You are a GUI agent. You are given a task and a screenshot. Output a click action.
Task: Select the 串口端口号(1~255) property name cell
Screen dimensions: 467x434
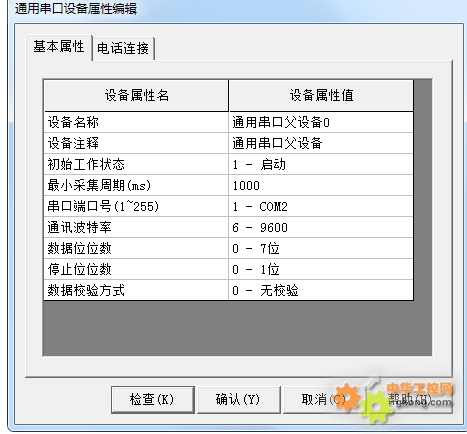(136, 206)
